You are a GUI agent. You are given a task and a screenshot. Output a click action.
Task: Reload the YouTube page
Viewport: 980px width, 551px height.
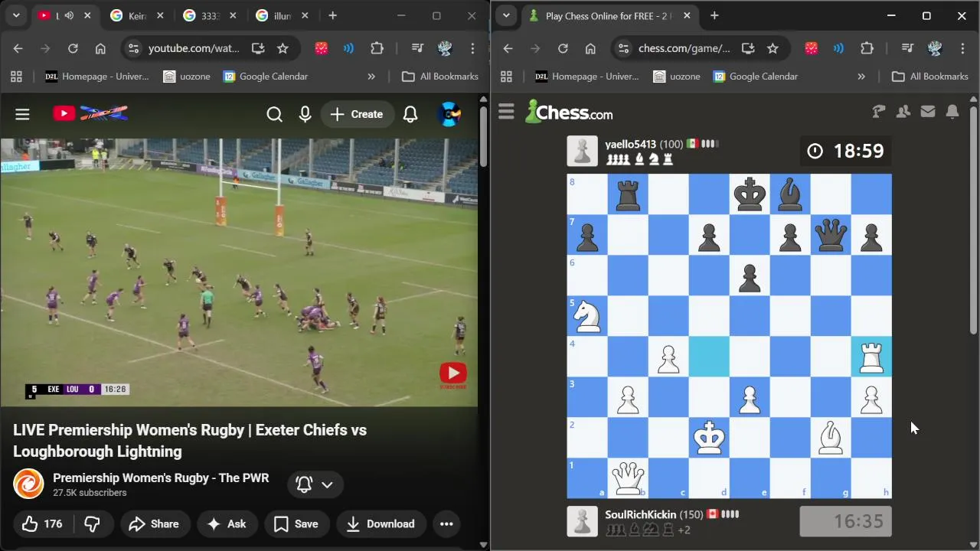coord(73,48)
